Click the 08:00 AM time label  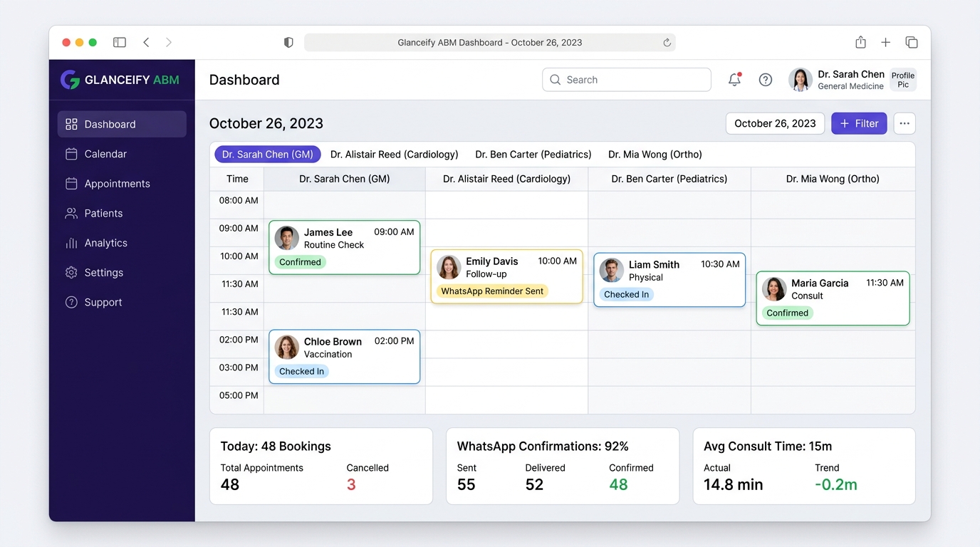[239, 201]
